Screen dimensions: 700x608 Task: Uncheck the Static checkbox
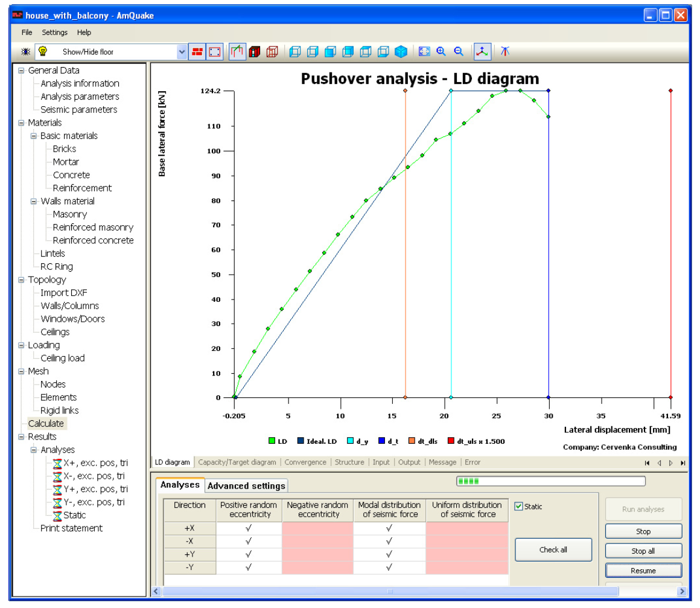coord(518,506)
